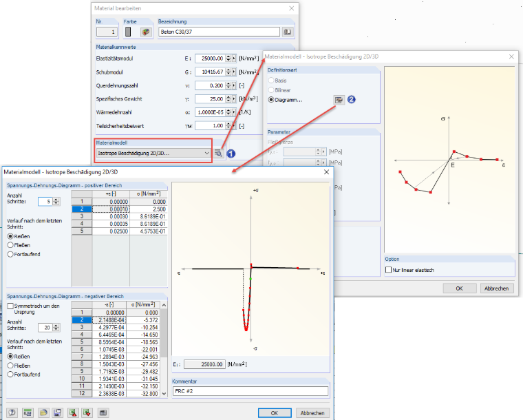Open Elastizitätsmodul value arrow menu
Image resolution: width=523 pixels, height=420 pixels.
(234, 59)
